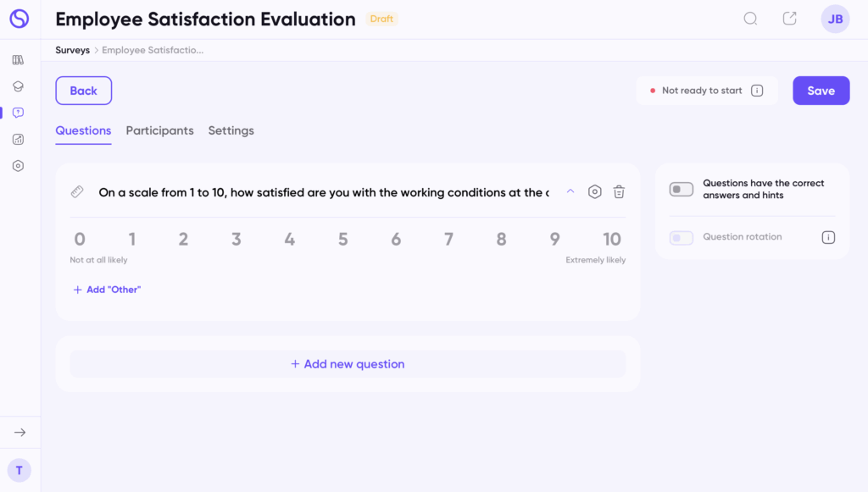Image resolution: width=868 pixels, height=492 pixels.
Task: Switch to the Participants tab
Action: 159,130
